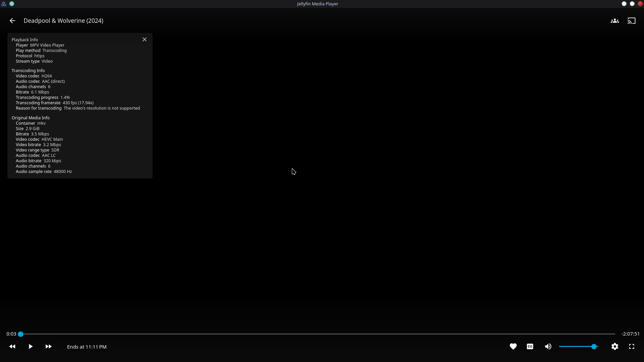Open SyncPlay group icon
This screenshot has width=644, height=362.
pyautogui.click(x=614, y=21)
